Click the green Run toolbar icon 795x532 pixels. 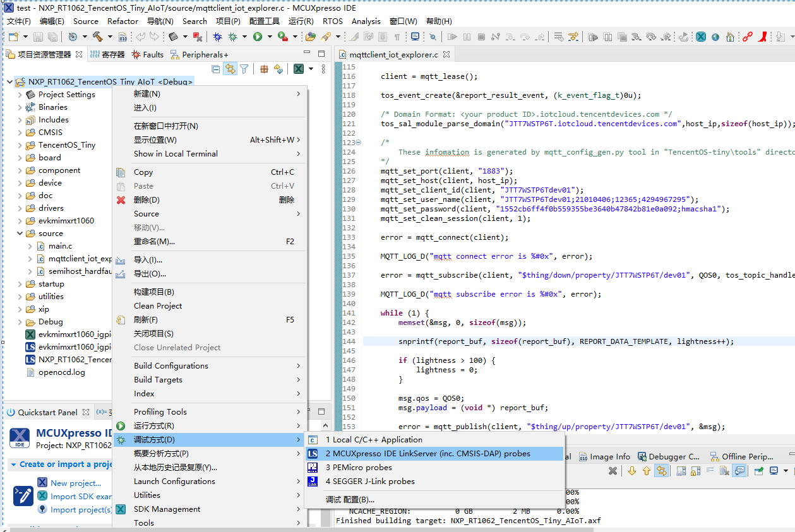[x=258, y=37]
